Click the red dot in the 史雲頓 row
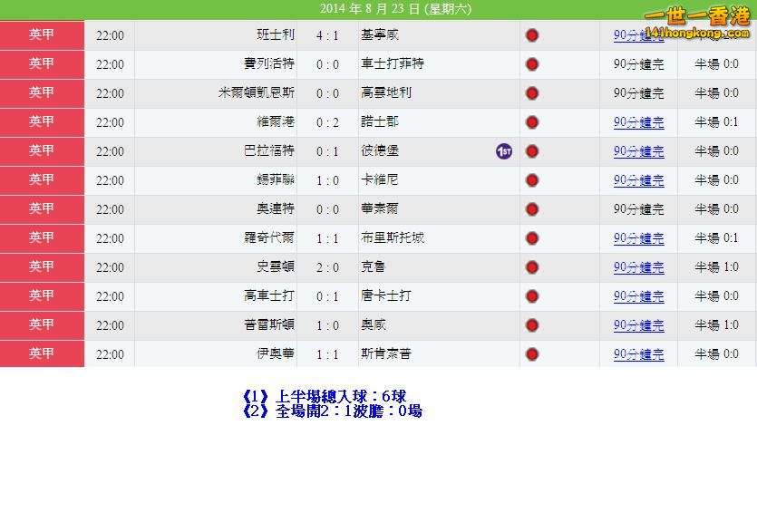The image size is (757, 532). pos(532,267)
